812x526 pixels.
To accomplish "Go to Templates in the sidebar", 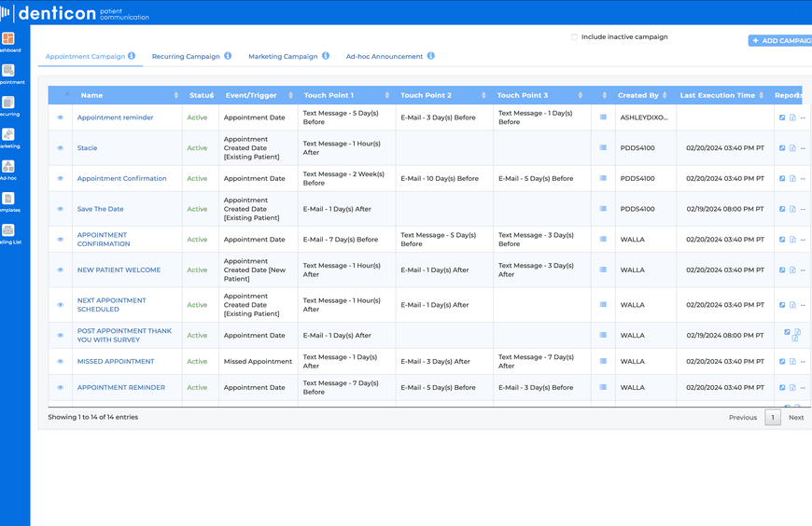I will coord(8,199).
